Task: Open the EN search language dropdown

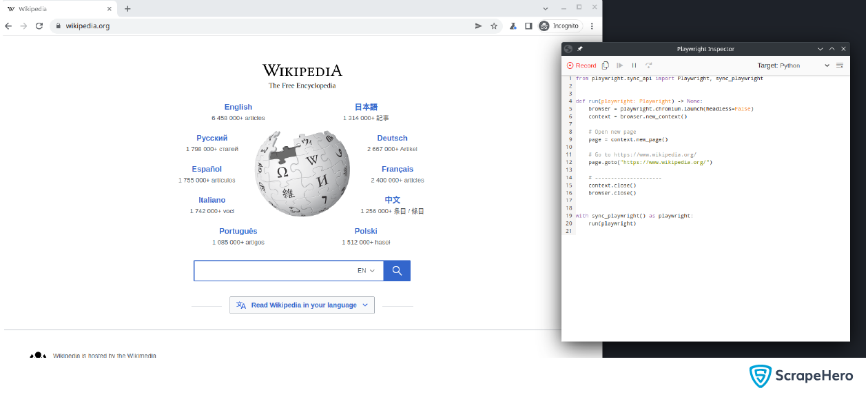Action: 366,271
